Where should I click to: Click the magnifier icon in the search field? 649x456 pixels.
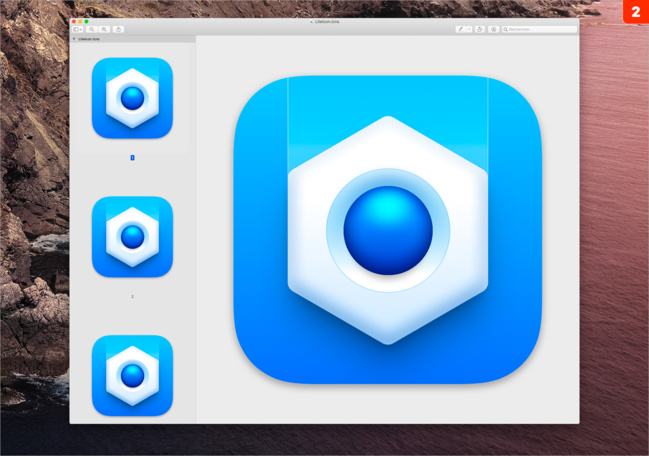coord(505,29)
